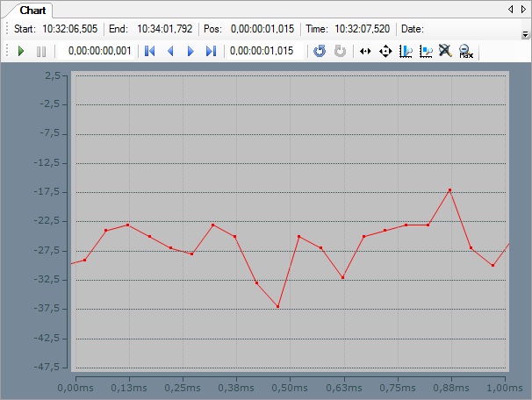This screenshot has width=532, height=400.
Task: Click the Time value 10:32:07,520
Action: pyautogui.click(x=363, y=29)
